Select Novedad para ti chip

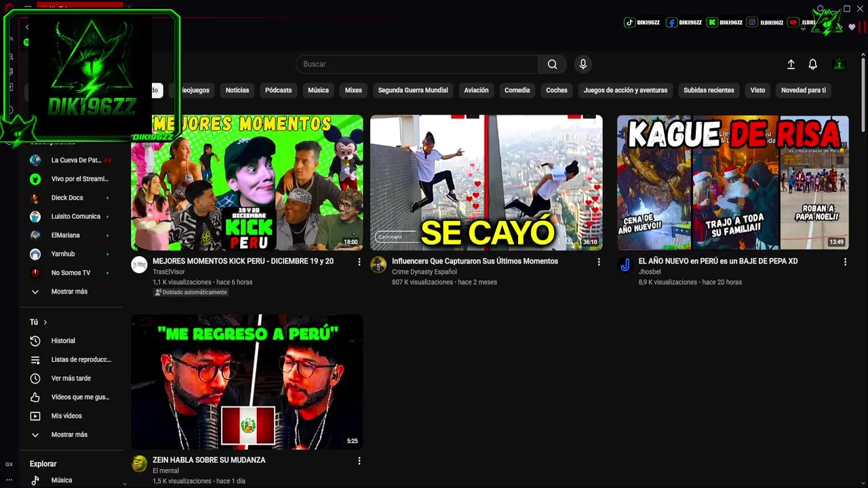804,90
